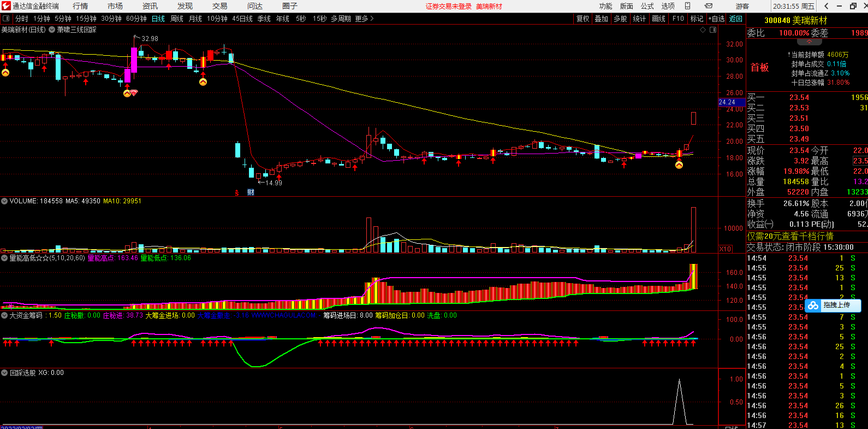Click the 复权 button
The height and width of the screenshot is (429, 868).
click(x=583, y=19)
